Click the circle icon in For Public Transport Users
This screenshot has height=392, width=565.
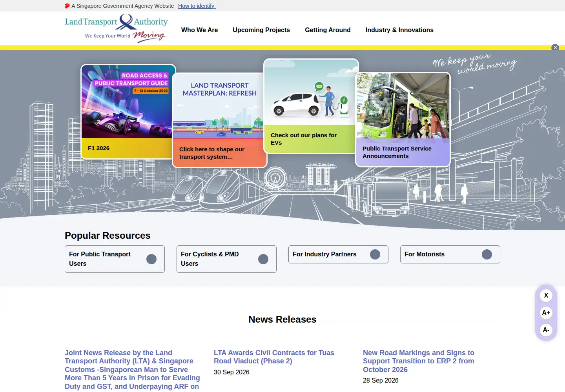pos(151,259)
